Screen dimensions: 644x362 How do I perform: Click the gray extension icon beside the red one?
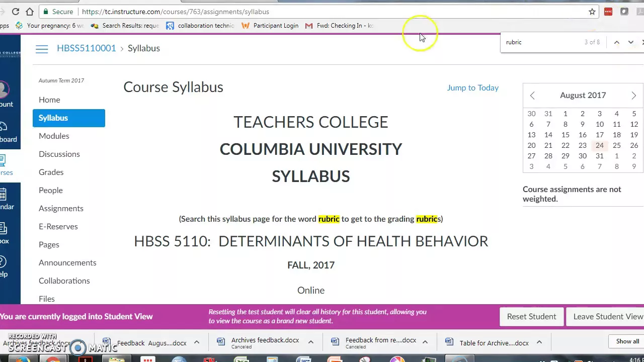[x=624, y=12]
